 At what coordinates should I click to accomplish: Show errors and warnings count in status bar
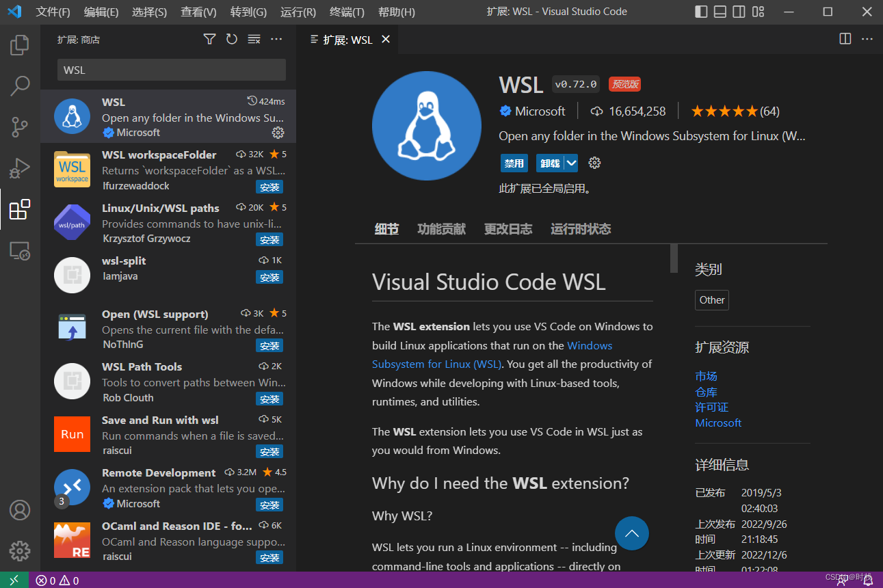click(57, 580)
